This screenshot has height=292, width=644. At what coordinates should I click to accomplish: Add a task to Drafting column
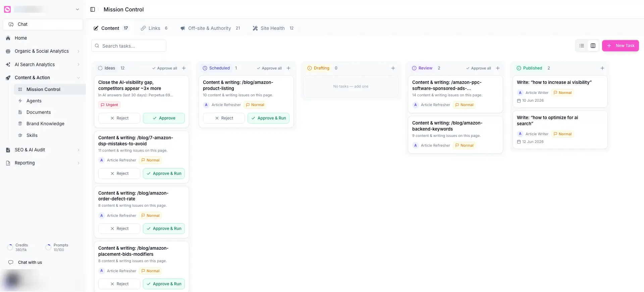pos(393,68)
